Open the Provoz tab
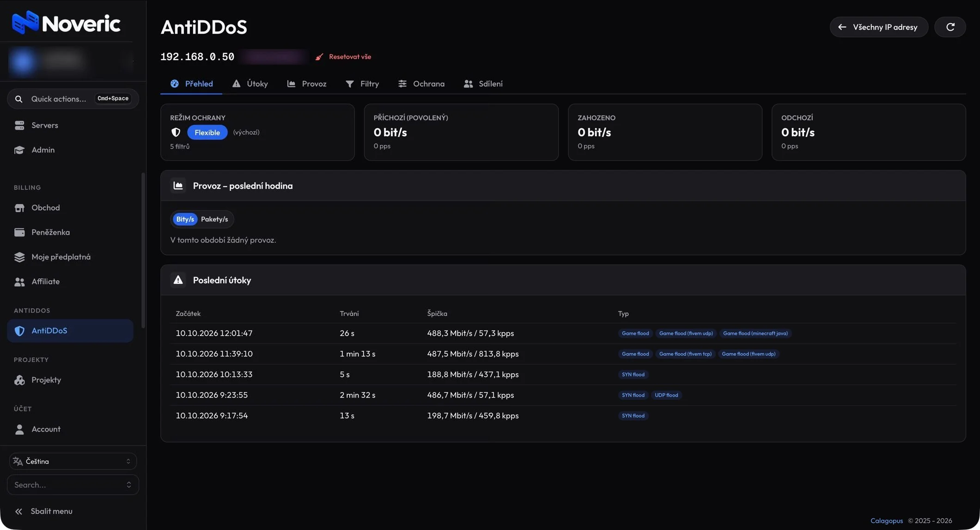The image size is (980, 530). tap(307, 84)
